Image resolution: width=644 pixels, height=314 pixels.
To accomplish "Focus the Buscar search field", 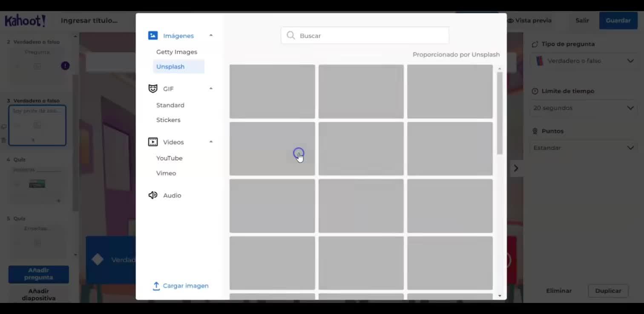I will [365, 36].
